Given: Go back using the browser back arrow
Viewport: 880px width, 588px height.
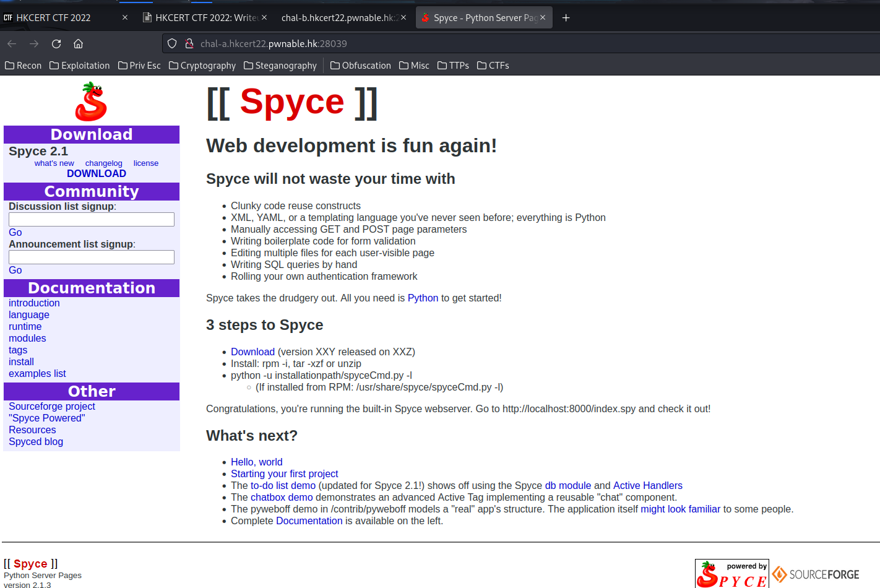Looking at the screenshot, I should pos(12,43).
